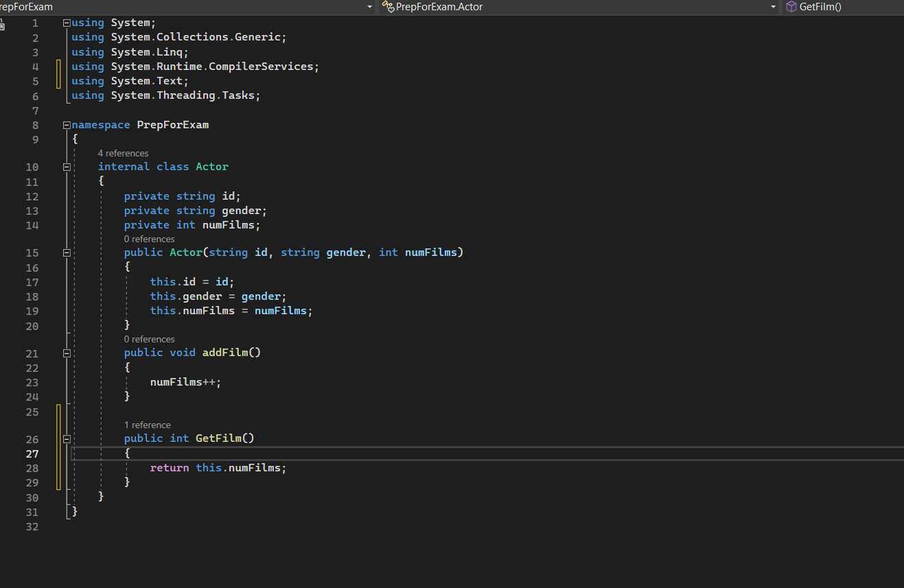Click the Actor class icon in navigation bar
The height and width of the screenshot is (588, 904).
389,7
